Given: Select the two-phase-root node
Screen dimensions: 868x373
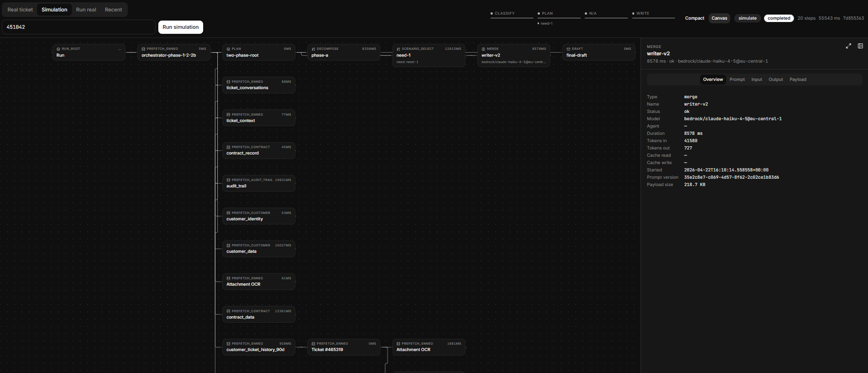Looking at the screenshot, I should (x=259, y=52).
